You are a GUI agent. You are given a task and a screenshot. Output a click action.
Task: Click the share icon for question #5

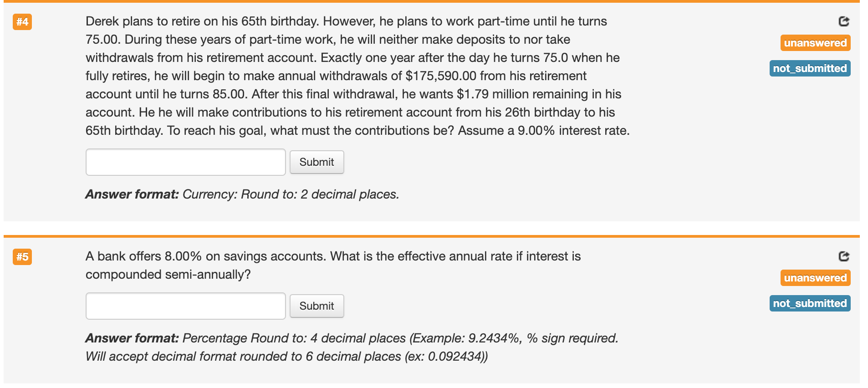coord(843,256)
